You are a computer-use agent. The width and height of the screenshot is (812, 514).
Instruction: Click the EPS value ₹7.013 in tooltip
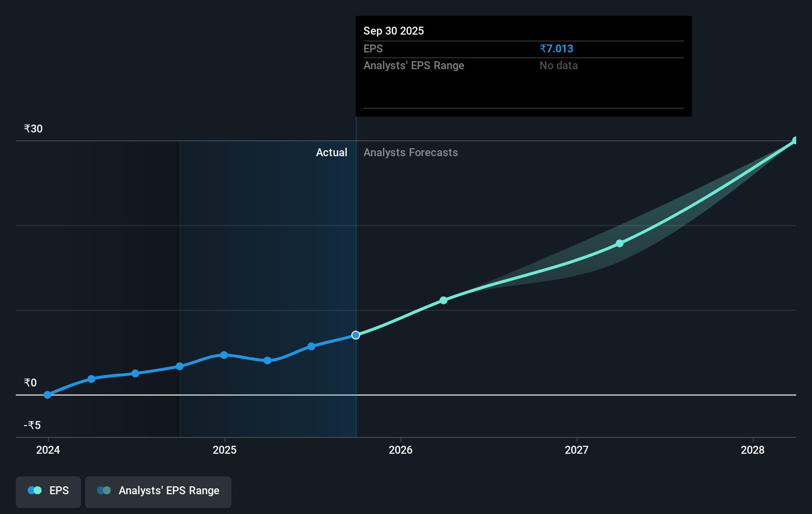556,48
